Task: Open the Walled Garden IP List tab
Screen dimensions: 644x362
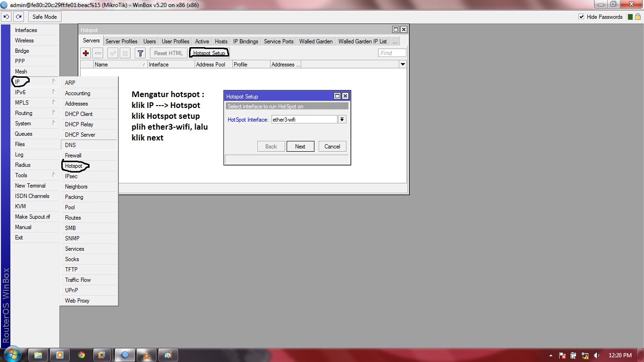Action: click(363, 41)
